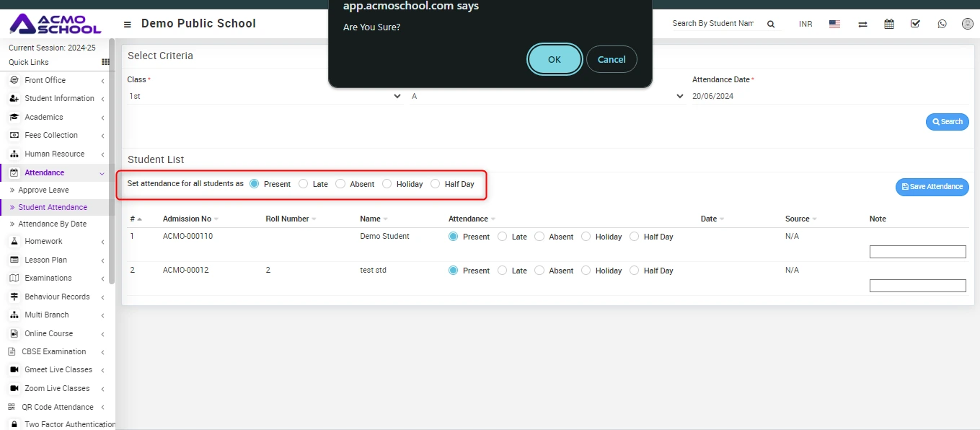Click the switch session arrows icon
This screenshot has width=980, height=430.
coord(862,24)
